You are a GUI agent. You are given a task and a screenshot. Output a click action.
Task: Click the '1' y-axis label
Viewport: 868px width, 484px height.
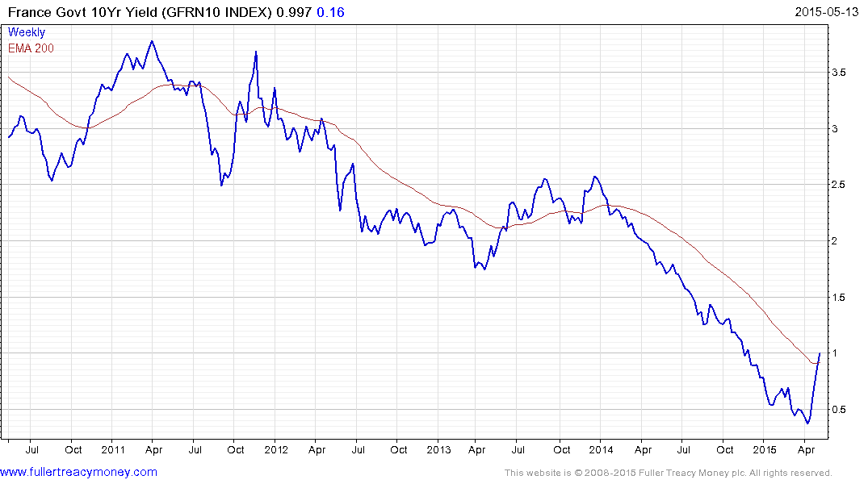[835, 353]
